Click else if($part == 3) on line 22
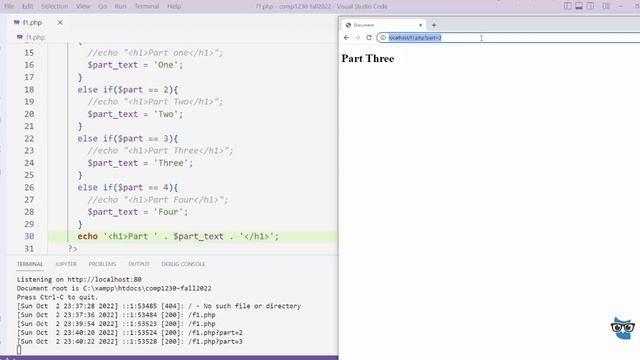The height and width of the screenshot is (360, 640). tap(128, 138)
